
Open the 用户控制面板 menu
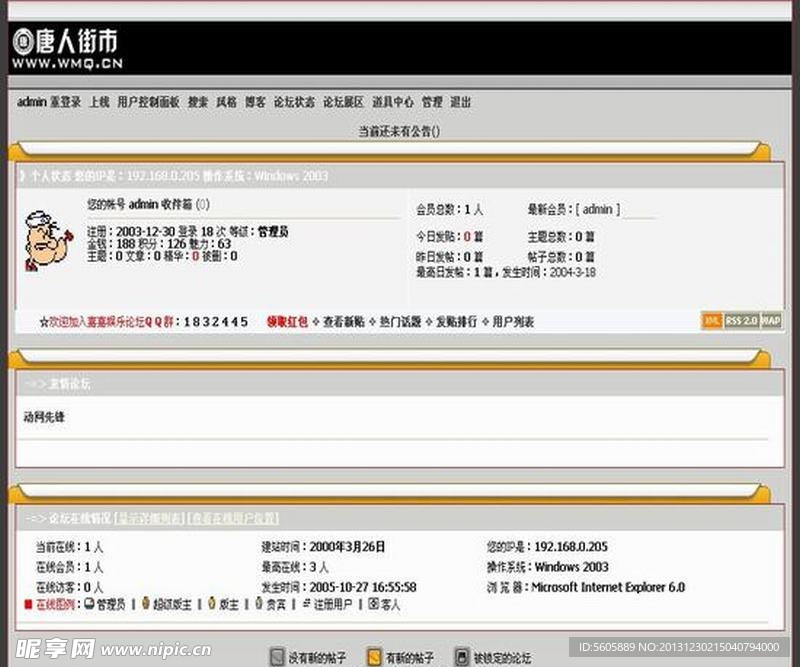[x=148, y=102]
